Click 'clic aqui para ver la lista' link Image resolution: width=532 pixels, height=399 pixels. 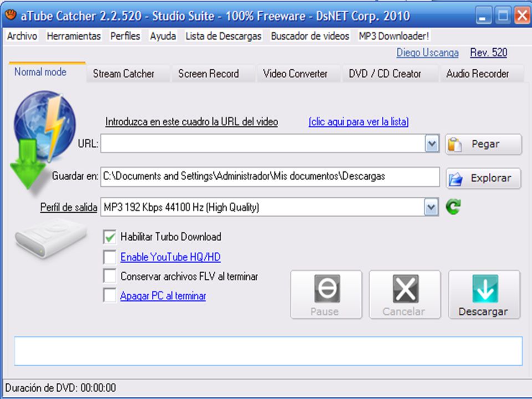[359, 121]
